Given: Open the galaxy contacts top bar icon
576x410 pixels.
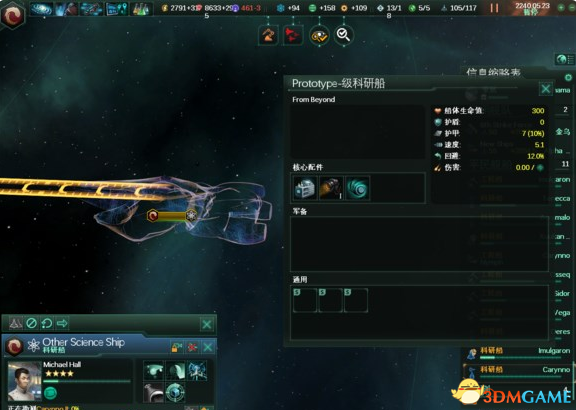Looking at the screenshot, I should coord(41,9).
